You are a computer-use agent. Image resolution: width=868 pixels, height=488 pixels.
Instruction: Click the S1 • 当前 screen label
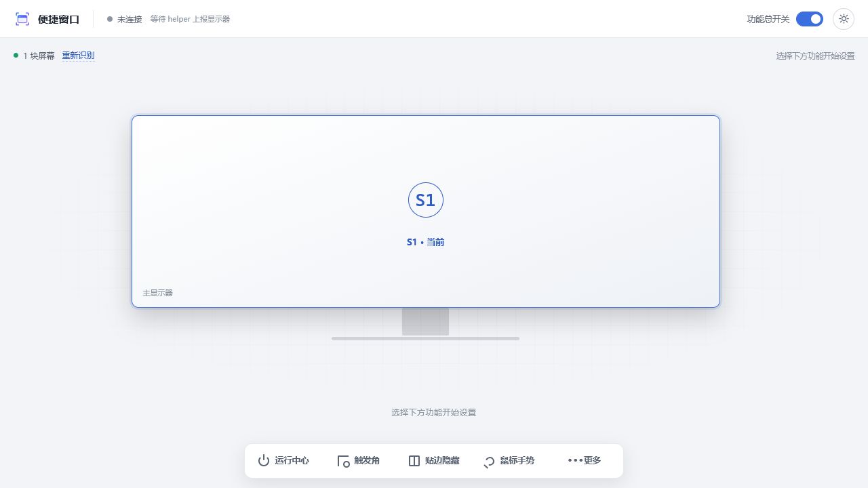tap(426, 242)
